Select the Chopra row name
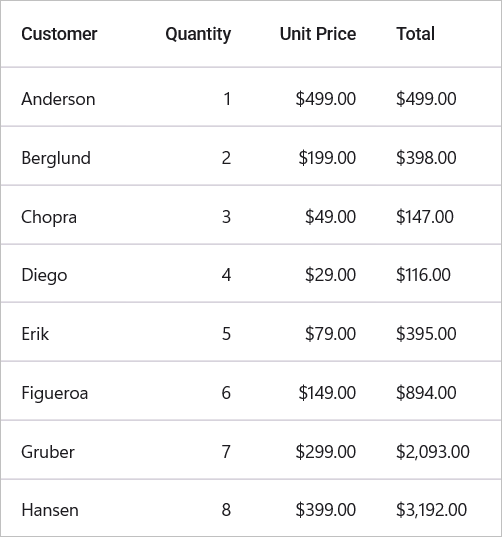The image size is (502, 537). coord(49,217)
